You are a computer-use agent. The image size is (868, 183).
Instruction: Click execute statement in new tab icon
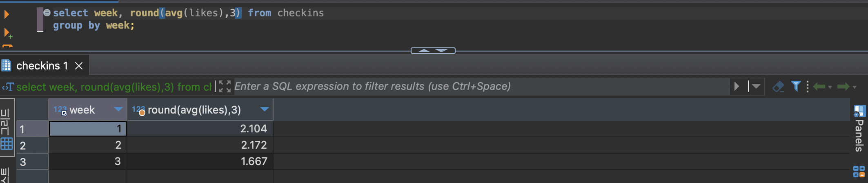(x=7, y=33)
